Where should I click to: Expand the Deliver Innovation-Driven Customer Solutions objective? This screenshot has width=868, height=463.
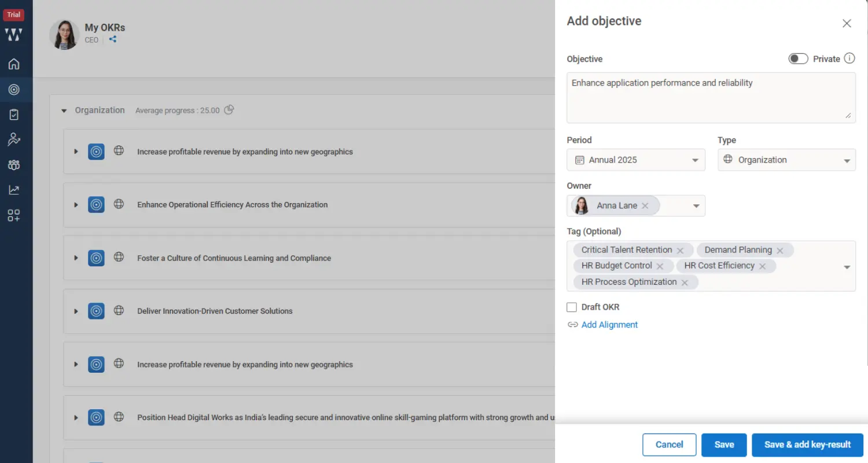pos(76,311)
